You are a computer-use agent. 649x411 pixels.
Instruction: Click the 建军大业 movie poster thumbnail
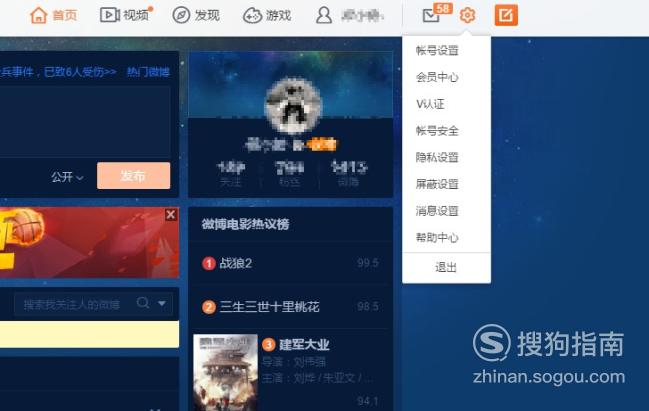pyautogui.click(x=226, y=372)
